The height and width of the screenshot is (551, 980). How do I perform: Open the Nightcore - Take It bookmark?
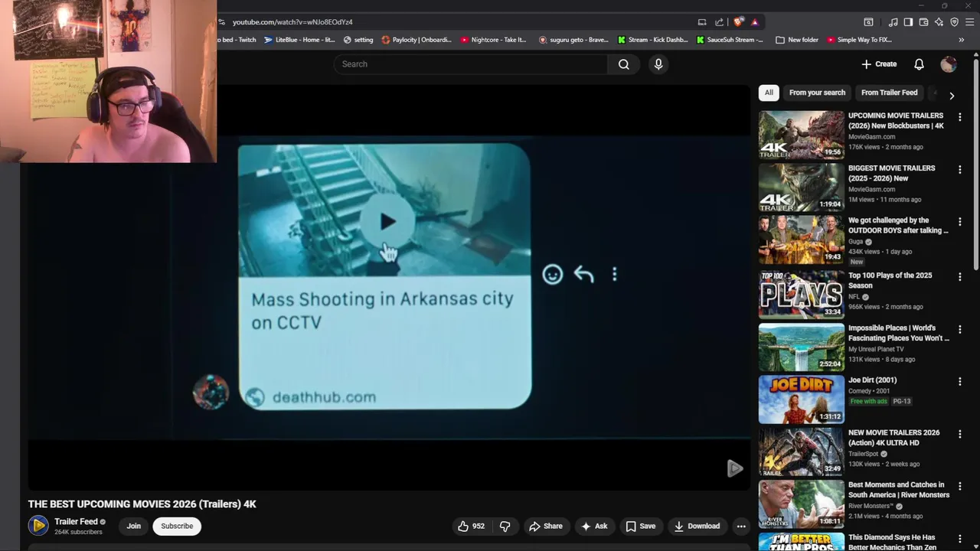pos(494,40)
